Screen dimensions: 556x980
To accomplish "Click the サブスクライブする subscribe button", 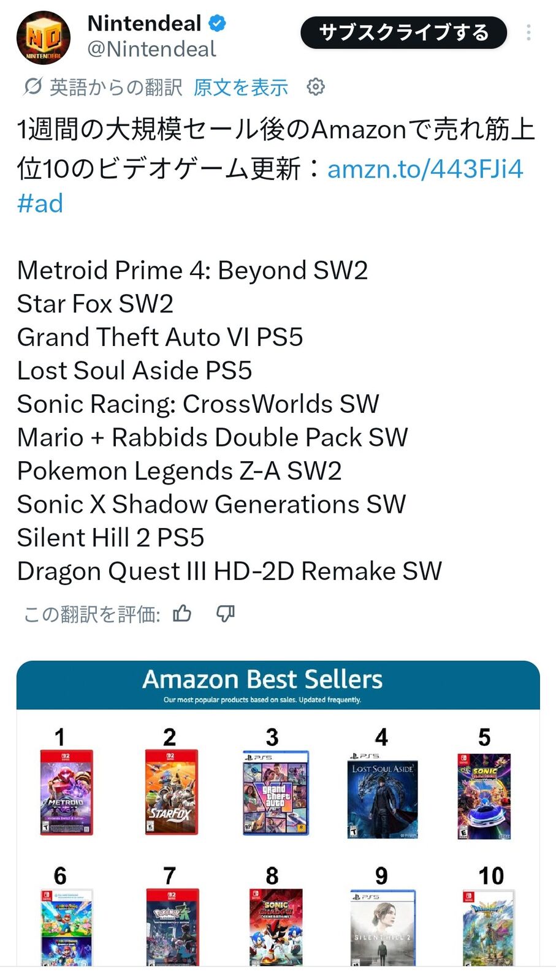I will click(x=403, y=32).
